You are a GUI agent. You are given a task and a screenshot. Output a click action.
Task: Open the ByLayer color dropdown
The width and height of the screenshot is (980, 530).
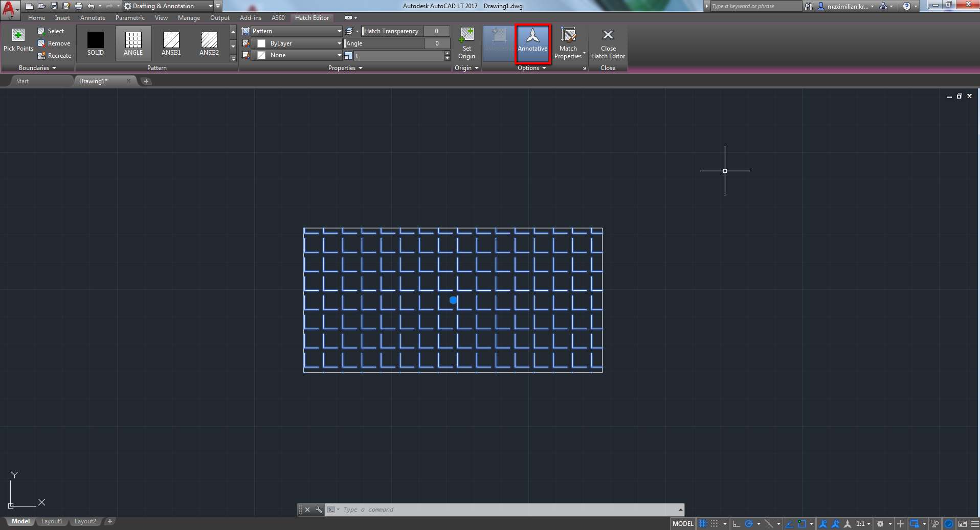pos(339,43)
